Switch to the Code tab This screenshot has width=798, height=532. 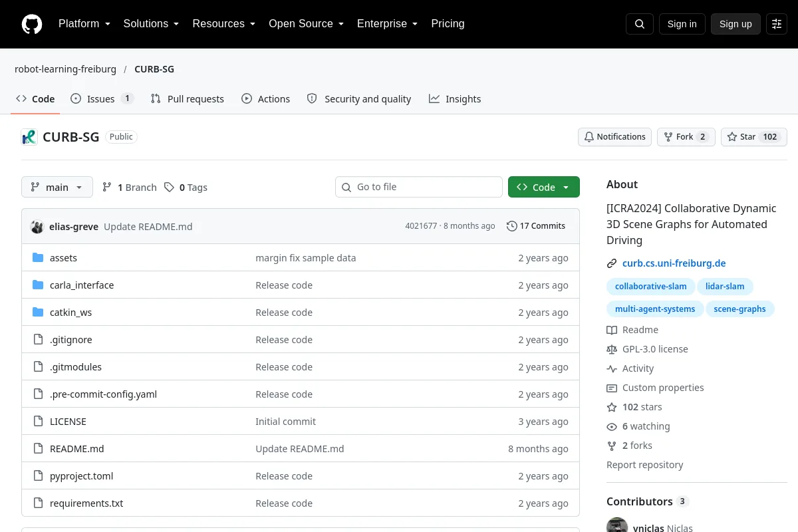point(36,99)
